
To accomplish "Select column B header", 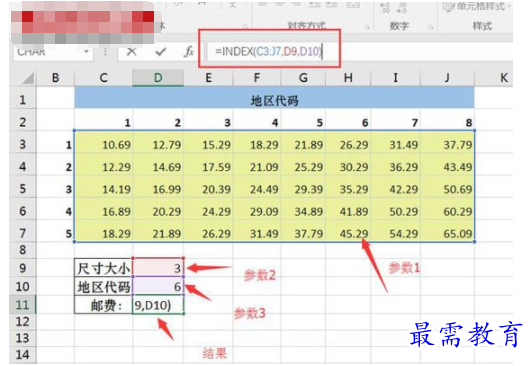I will click(56, 78).
